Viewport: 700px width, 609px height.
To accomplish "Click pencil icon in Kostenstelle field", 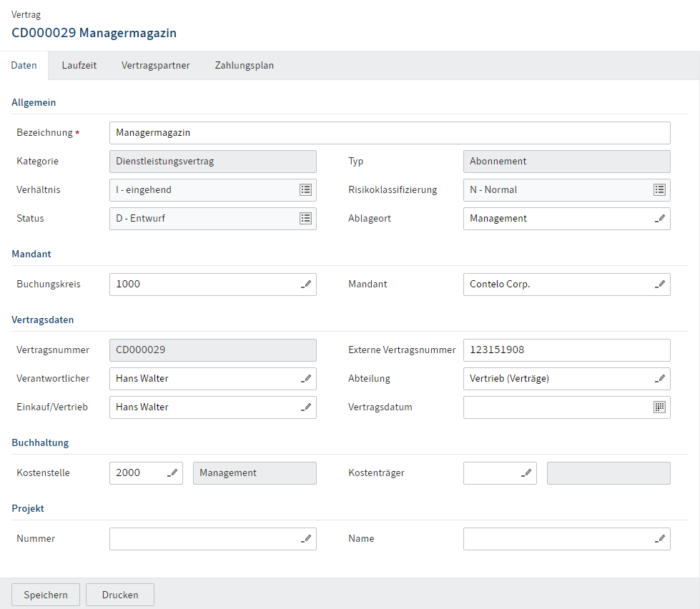I will click(x=172, y=473).
